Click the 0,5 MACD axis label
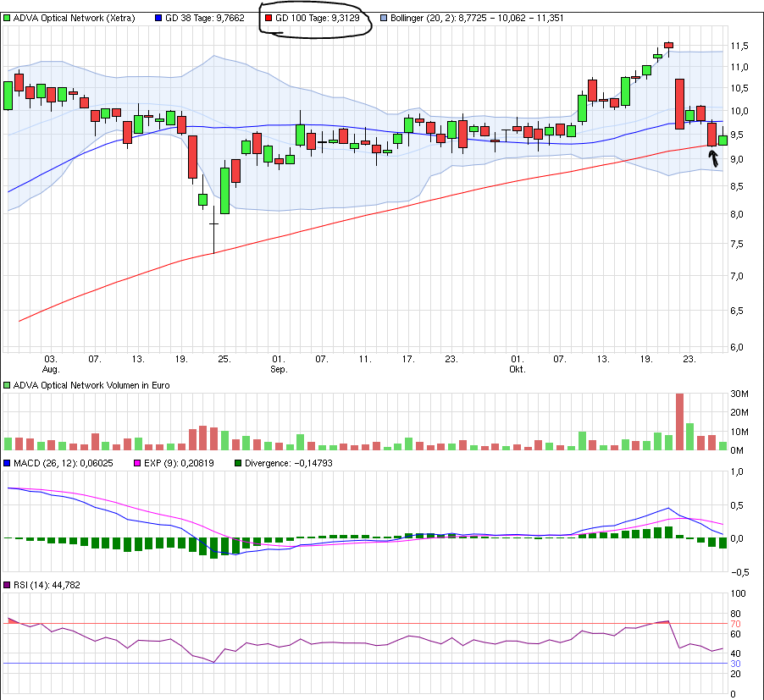This screenshot has width=764, height=700. [x=736, y=506]
